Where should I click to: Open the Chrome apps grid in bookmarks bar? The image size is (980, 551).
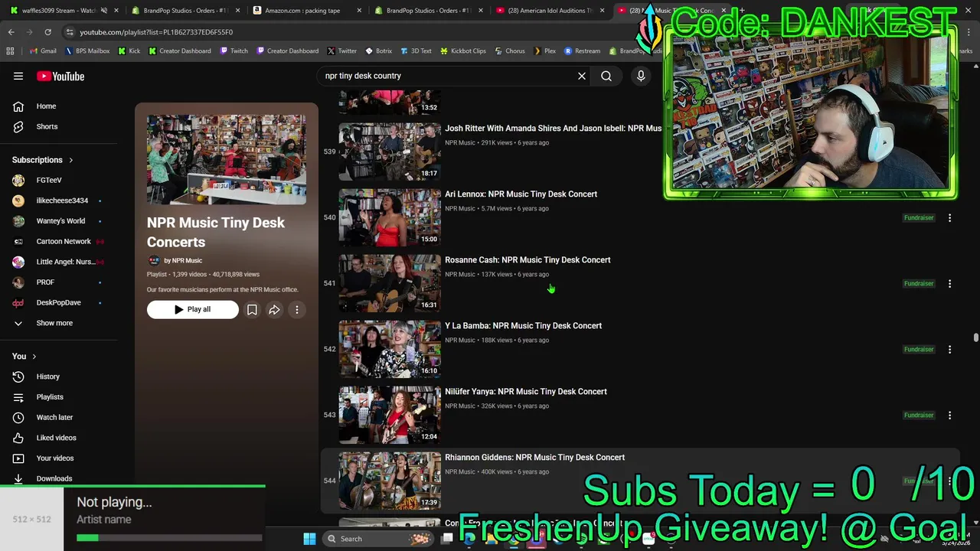[x=10, y=51]
